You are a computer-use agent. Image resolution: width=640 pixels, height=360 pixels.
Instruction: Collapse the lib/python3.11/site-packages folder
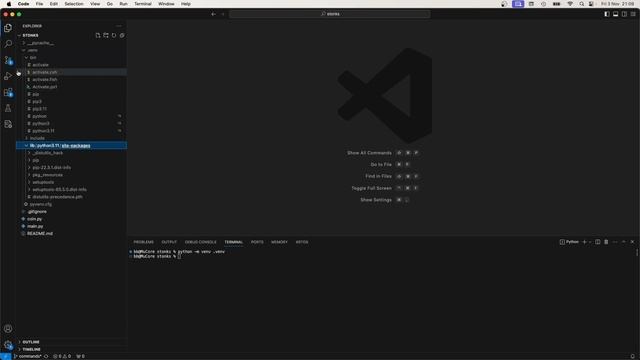(x=71, y=145)
